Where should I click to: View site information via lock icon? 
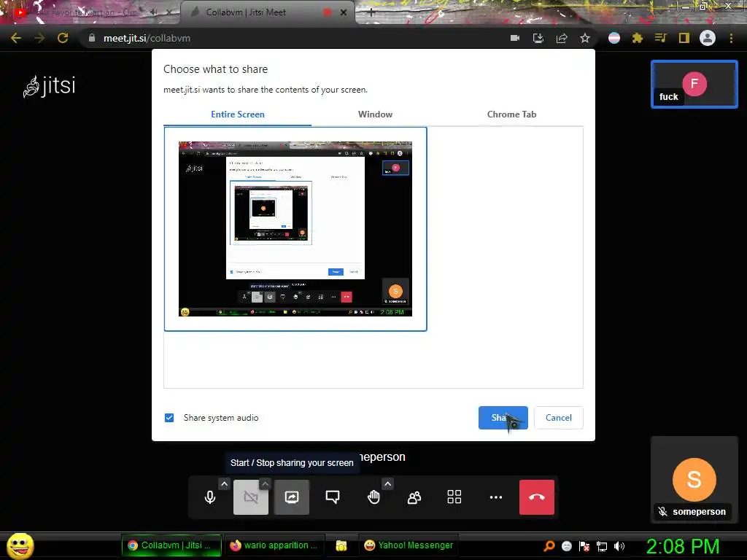[92, 38]
